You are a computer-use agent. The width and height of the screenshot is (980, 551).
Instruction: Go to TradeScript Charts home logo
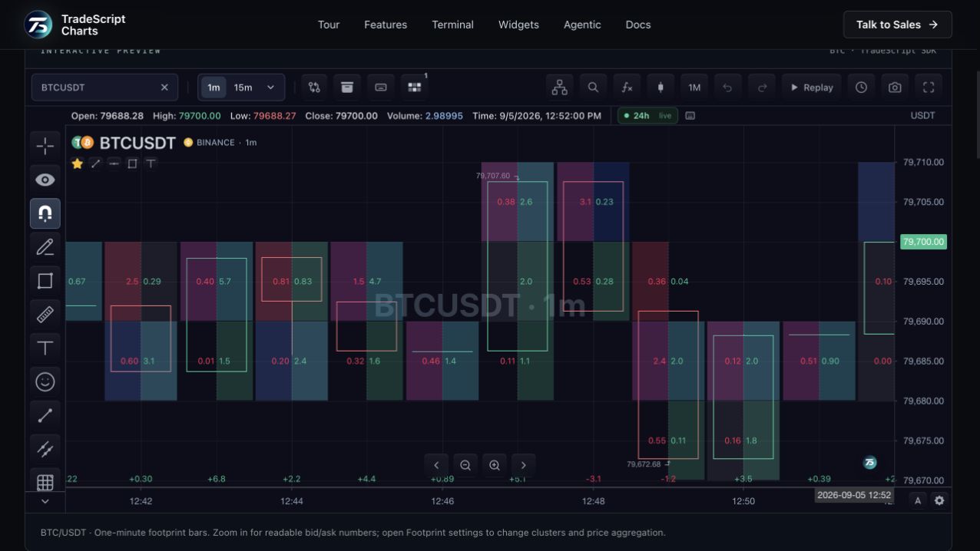point(75,25)
